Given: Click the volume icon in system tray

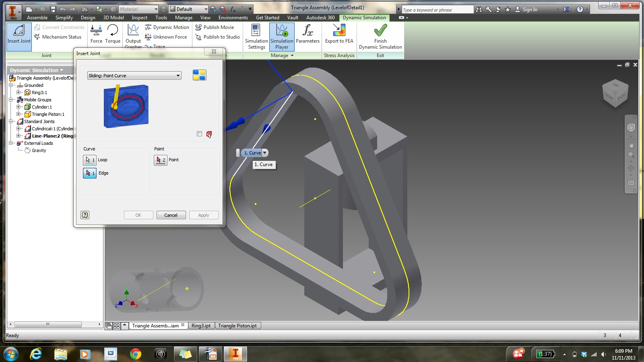Looking at the screenshot, I should [x=603, y=354].
